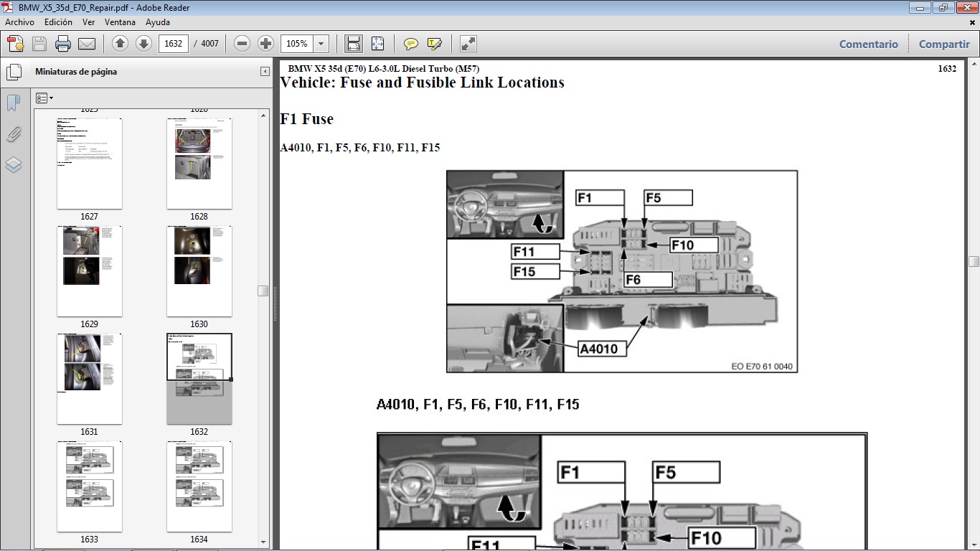Open the zoom percentage dropdown
Image resolution: width=980 pixels, height=551 pixels.
(320, 43)
